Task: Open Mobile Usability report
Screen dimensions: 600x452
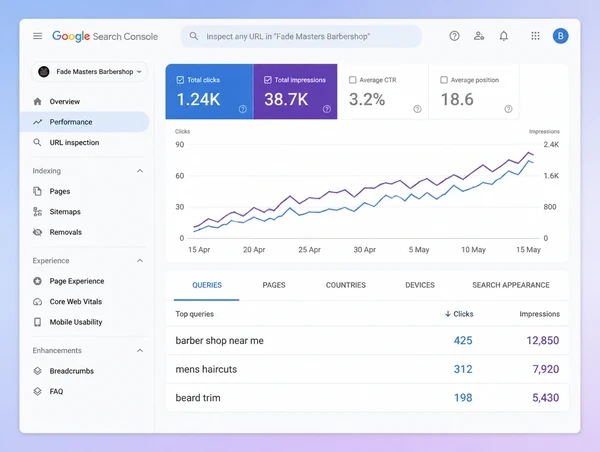Action: [x=84, y=322]
